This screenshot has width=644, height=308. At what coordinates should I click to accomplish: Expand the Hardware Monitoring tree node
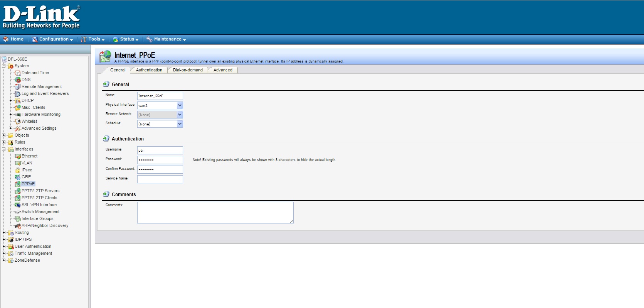pos(11,115)
